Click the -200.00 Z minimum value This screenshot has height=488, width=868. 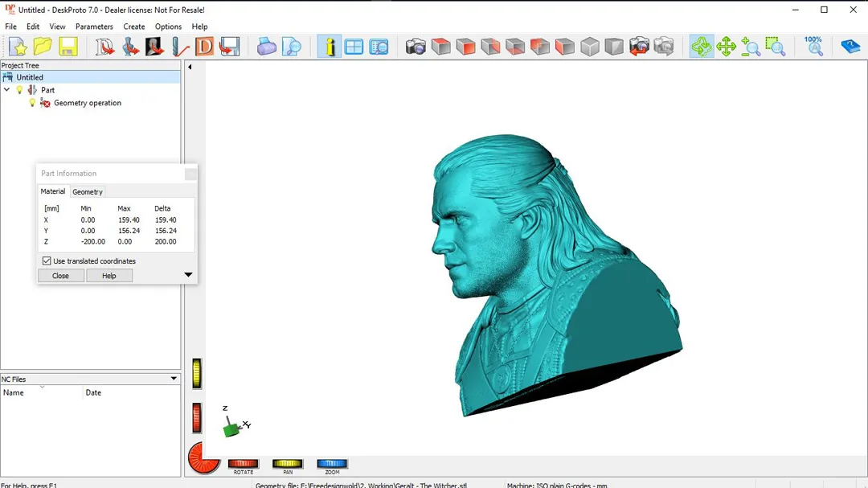(x=93, y=241)
